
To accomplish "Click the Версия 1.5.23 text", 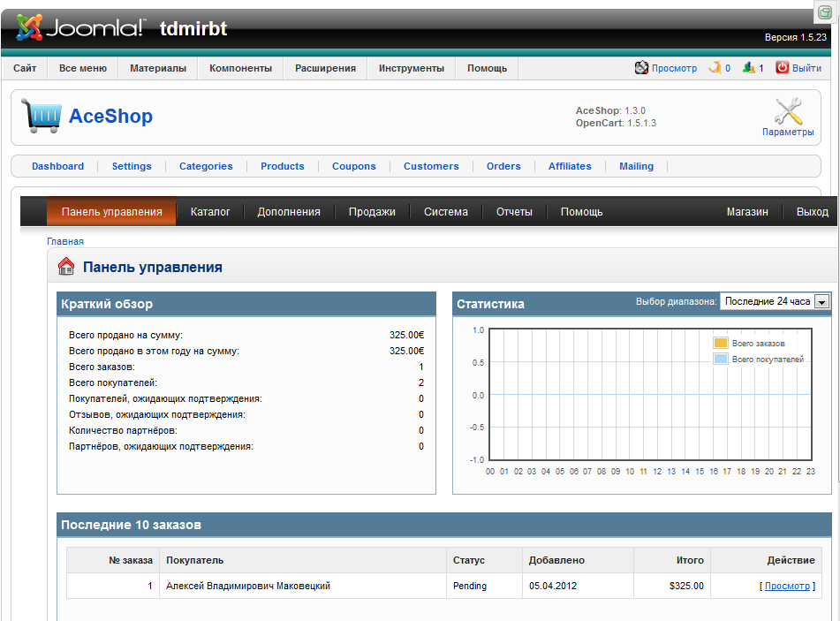I will coord(796,37).
